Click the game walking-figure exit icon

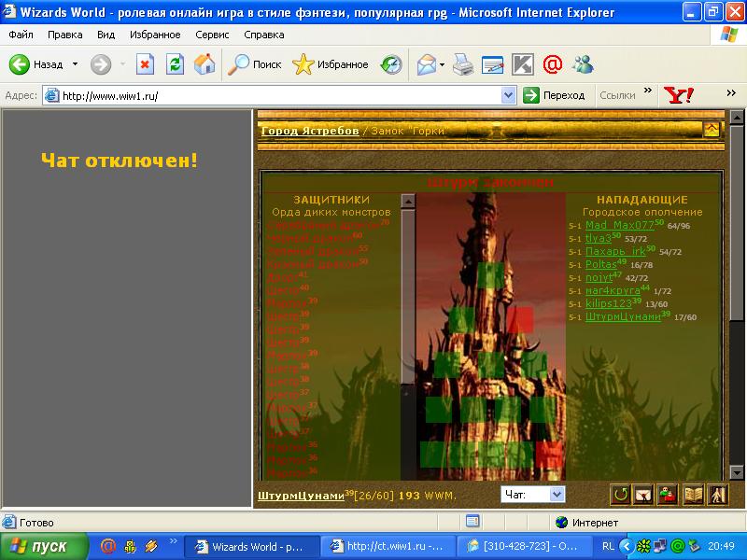click(717, 495)
